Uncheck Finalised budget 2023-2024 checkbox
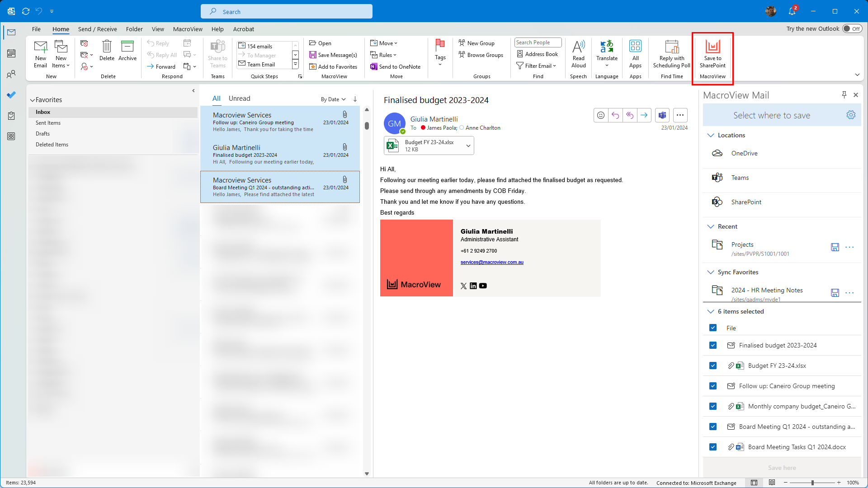This screenshot has width=868, height=488. pyautogui.click(x=713, y=345)
